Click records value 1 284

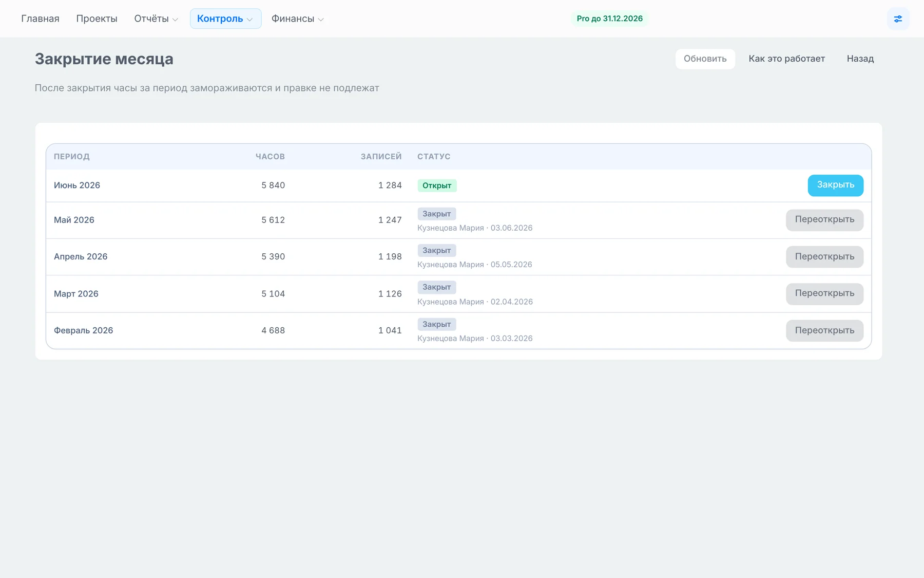click(x=390, y=185)
